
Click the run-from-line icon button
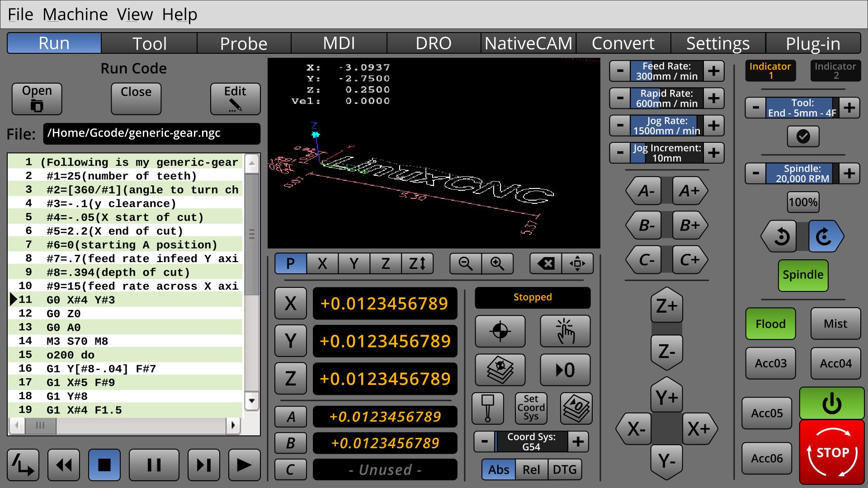(x=23, y=465)
